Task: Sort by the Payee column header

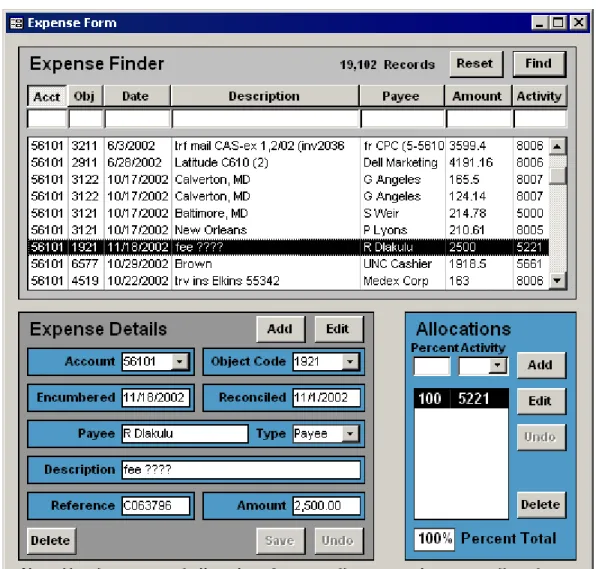Action: [401, 96]
